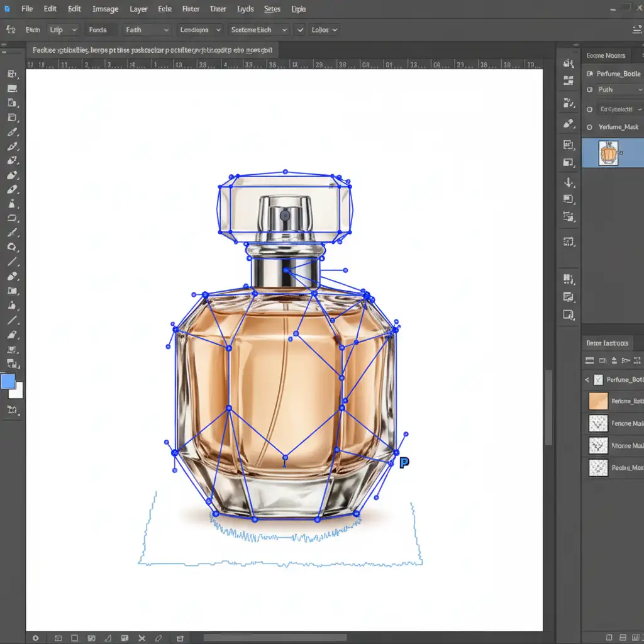This screenshot has height=644, width=644.
Task: Click the topmost icon in right tool strip
Action: [x=569, y=63]
